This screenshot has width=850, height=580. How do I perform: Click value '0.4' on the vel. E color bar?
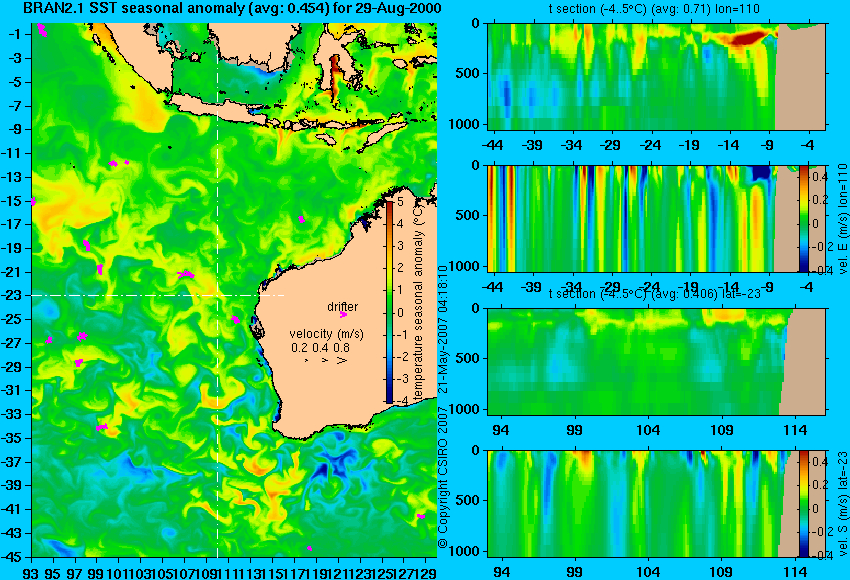click(819, 177)
